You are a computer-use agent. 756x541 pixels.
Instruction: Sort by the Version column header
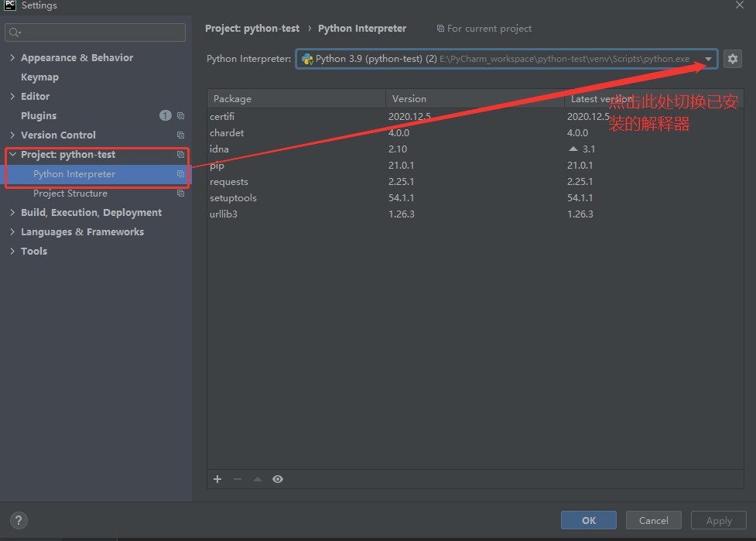475,99
